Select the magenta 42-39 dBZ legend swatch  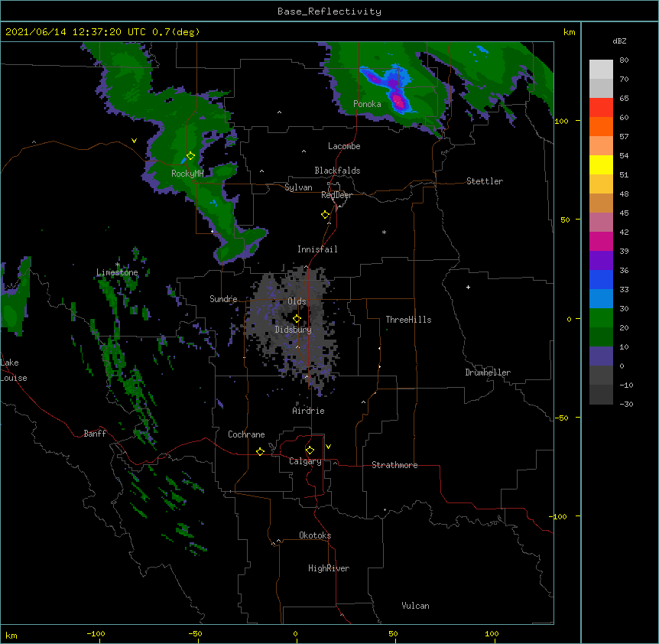(x=601, y=241)
